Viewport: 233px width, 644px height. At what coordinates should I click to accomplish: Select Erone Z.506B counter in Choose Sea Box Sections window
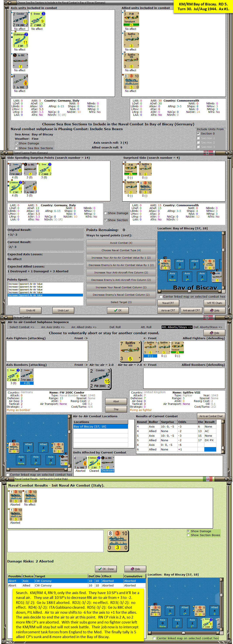point(38,19)
